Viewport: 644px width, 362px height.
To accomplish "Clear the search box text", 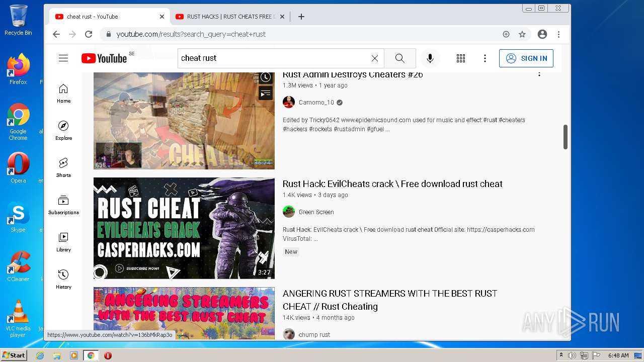I will [375, 58].
